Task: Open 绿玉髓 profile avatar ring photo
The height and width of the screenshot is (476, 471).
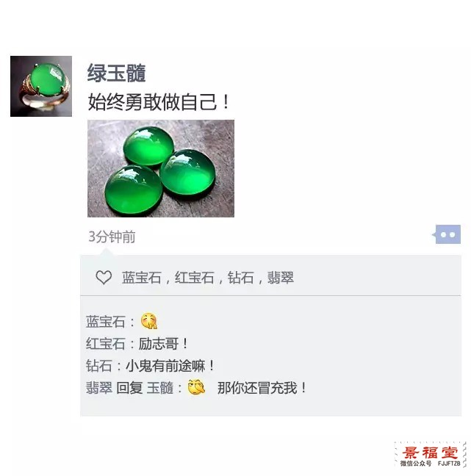Action: pyautogui.click(x=41, y=86)
